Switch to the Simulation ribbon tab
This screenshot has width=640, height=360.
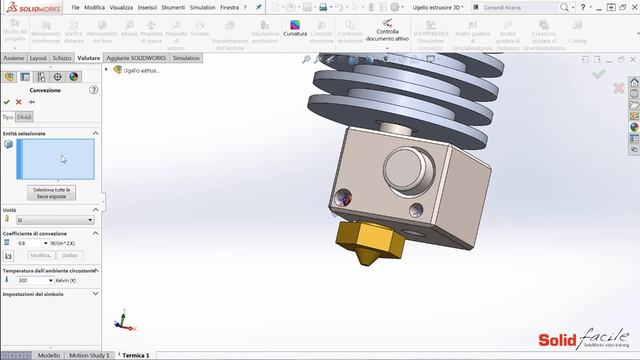pyautogui.click(x=186, y=58)
